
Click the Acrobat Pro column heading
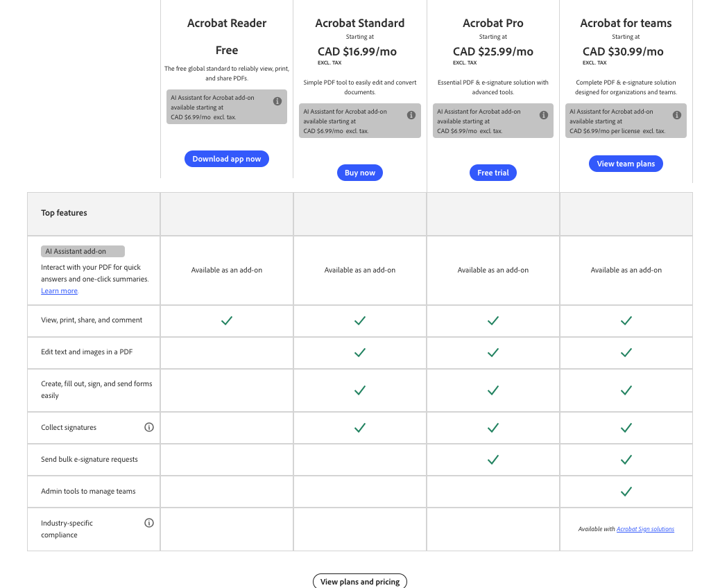[492, 23]
